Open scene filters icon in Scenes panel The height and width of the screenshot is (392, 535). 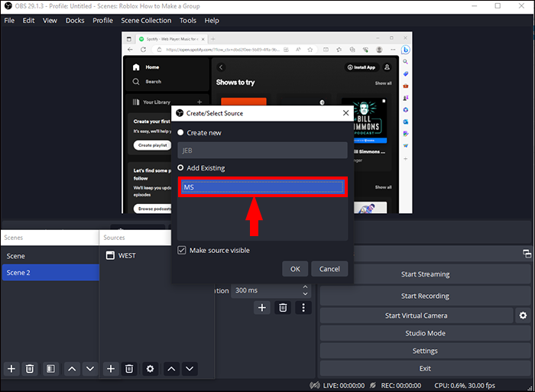pyautogui.click(x=50, y=369)
